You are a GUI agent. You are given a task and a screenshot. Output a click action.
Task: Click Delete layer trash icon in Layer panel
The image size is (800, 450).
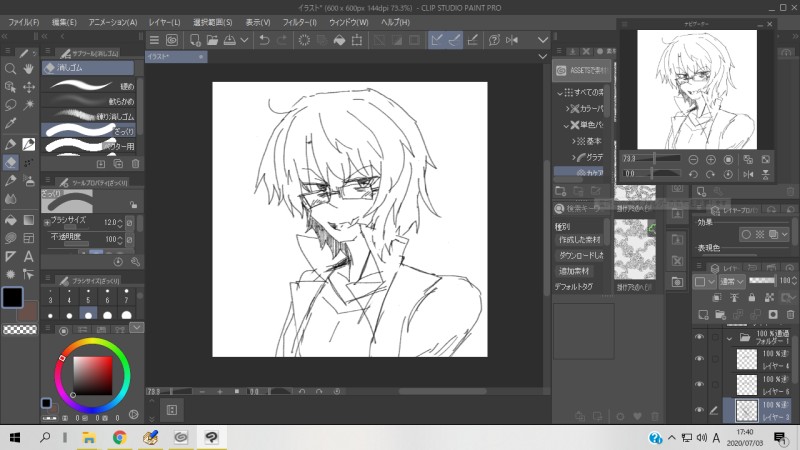point(790,314)
